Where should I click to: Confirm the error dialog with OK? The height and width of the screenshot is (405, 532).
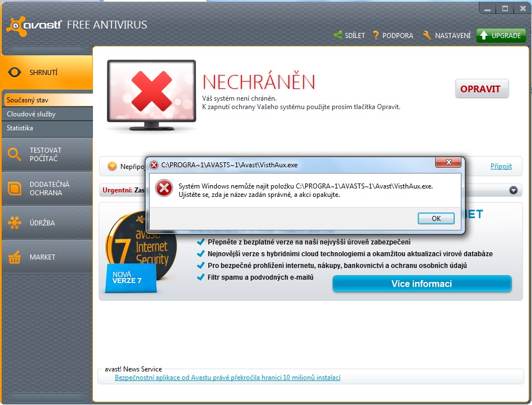pos(436,219)
